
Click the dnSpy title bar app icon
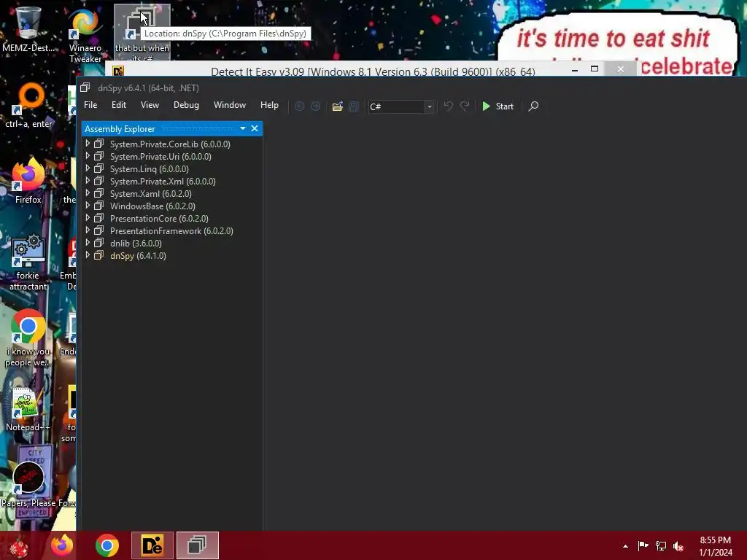(85, 87)
